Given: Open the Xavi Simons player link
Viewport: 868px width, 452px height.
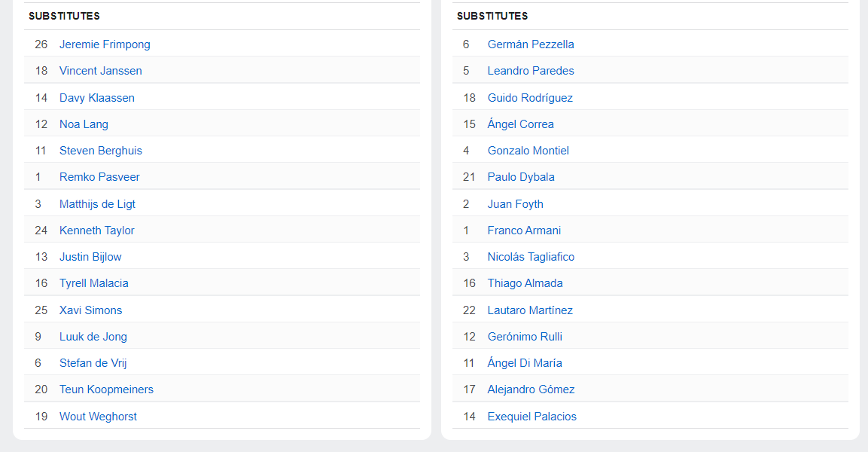Looking at the screenshot, I should (x=91, y=310).
